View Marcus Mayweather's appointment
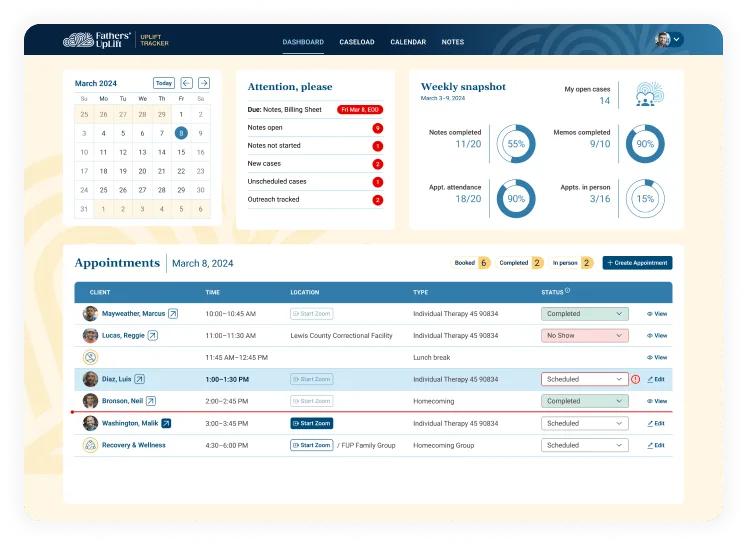The image size is (747, 545). [x=657, y=313]
